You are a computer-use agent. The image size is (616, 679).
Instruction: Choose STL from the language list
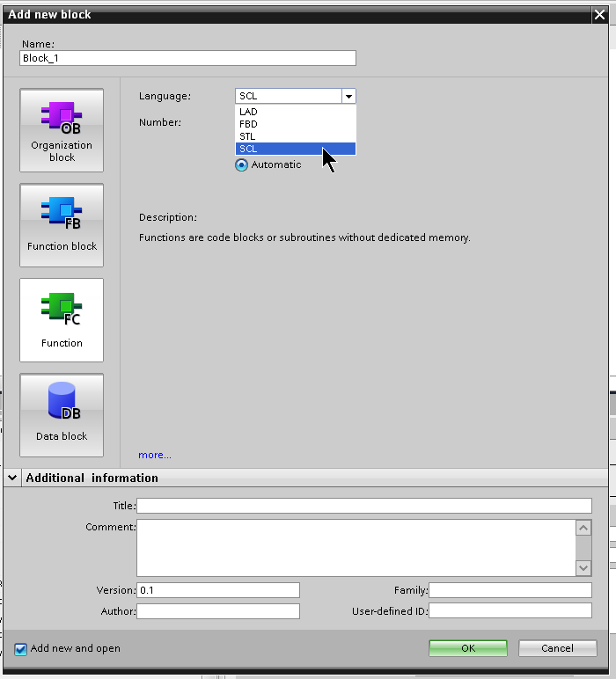point(296,136)
